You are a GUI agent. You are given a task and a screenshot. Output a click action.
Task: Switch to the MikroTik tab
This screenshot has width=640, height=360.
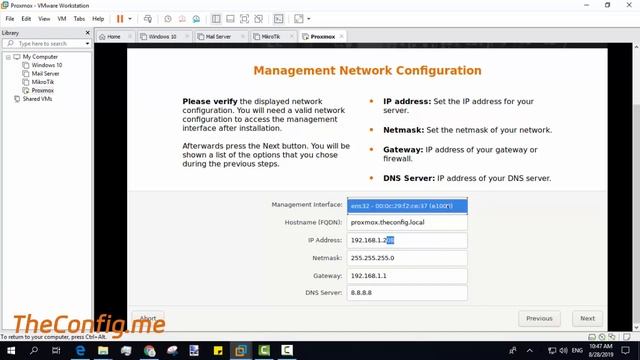pos(271,36)
